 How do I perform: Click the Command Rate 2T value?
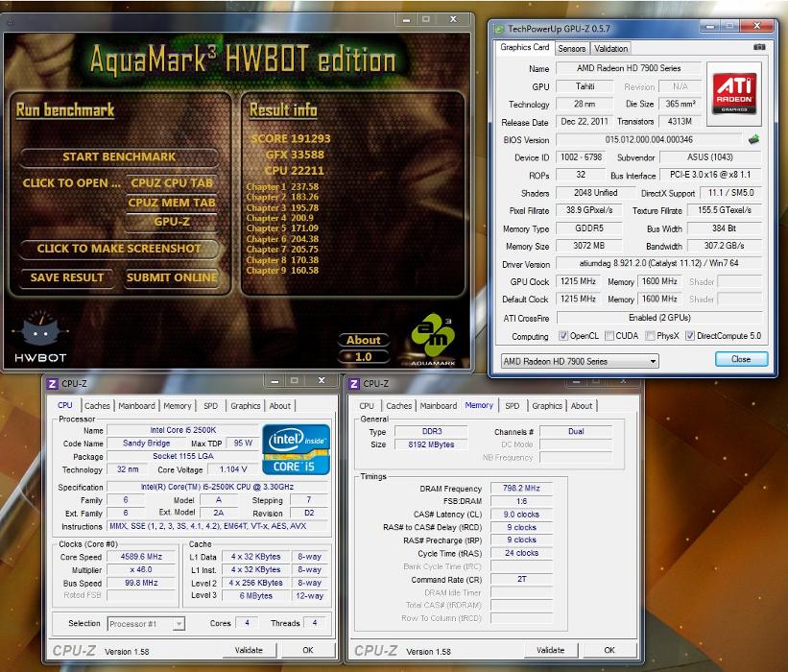[521, 580]
